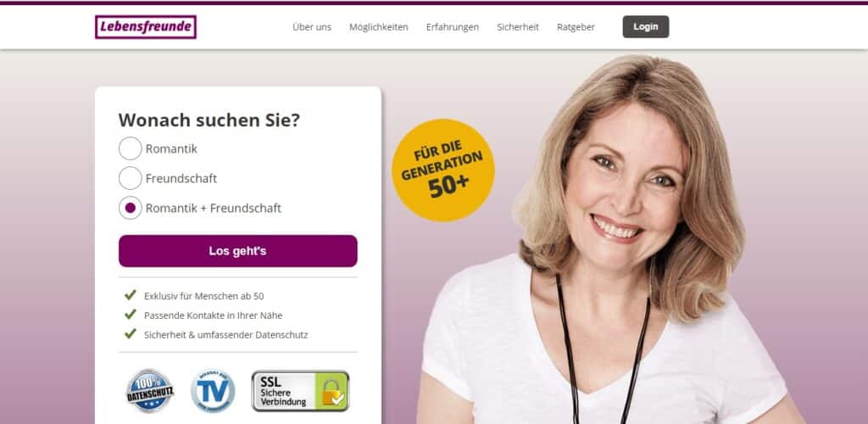Click the Los geht's button
868x424 pixels.
point(238,251)
